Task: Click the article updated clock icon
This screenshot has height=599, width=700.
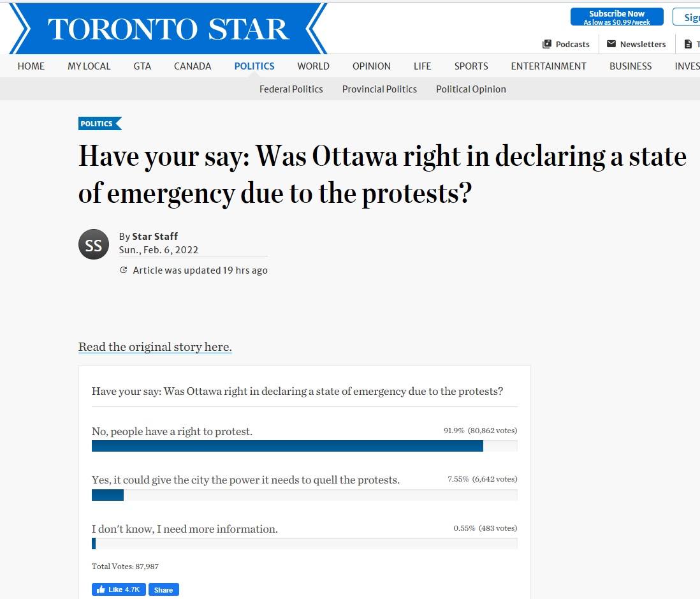Action: click(x=124, y=270)
